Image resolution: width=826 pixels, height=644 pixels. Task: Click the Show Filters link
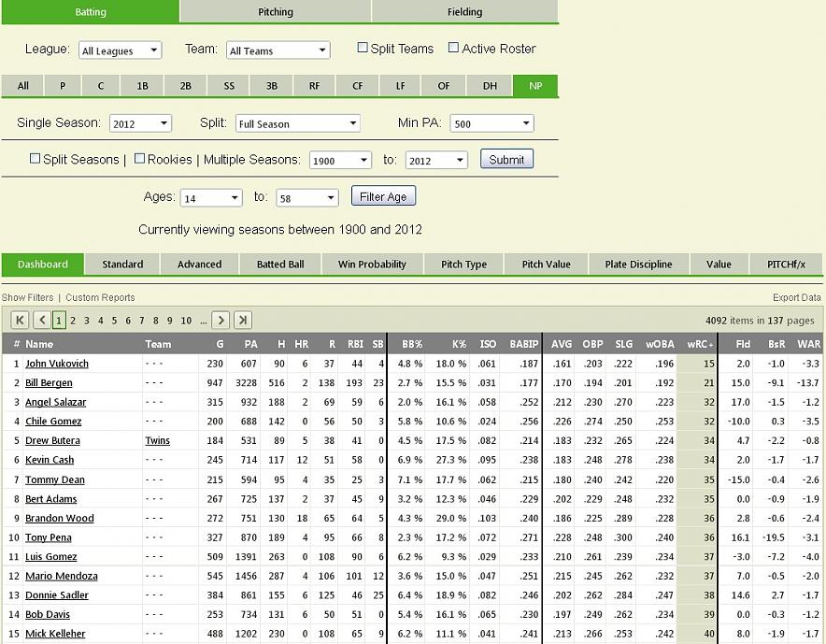(27, 297)
